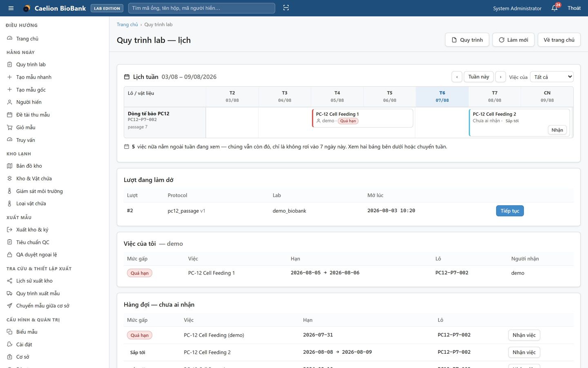Click the Truy vấn icon

click(x=10, y=140)
